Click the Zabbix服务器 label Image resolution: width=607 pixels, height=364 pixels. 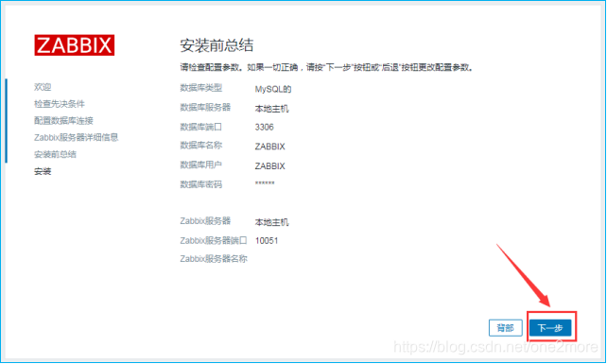(x=205, y=220)
